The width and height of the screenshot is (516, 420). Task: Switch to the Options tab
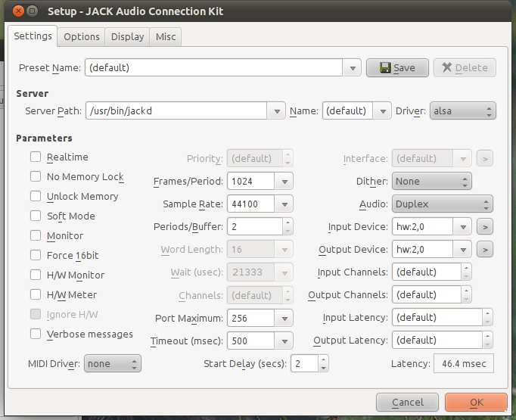coord(81,36)
